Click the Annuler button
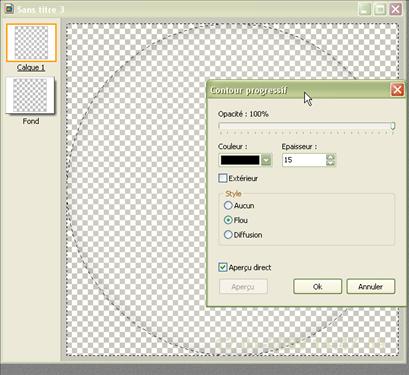 pyautogui.click(x=371, y=286)
